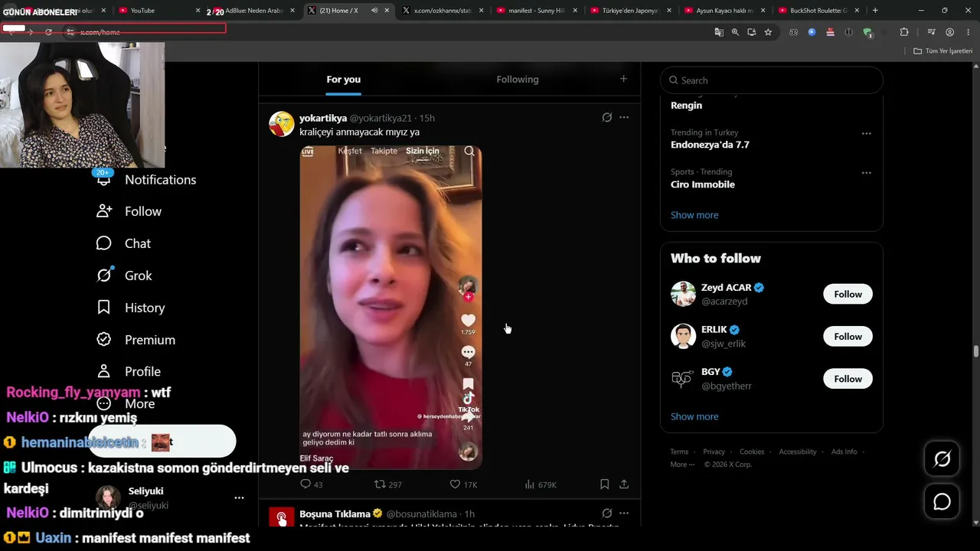Image resolution: width=980 pixels, height=551 pixels.
Task: Close the BuckShot Roulette tab
Action: coord(857,11)
